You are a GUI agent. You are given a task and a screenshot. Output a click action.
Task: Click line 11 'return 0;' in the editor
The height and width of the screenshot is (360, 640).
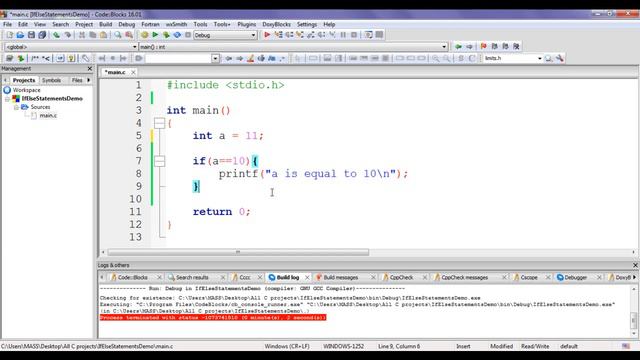221,212
